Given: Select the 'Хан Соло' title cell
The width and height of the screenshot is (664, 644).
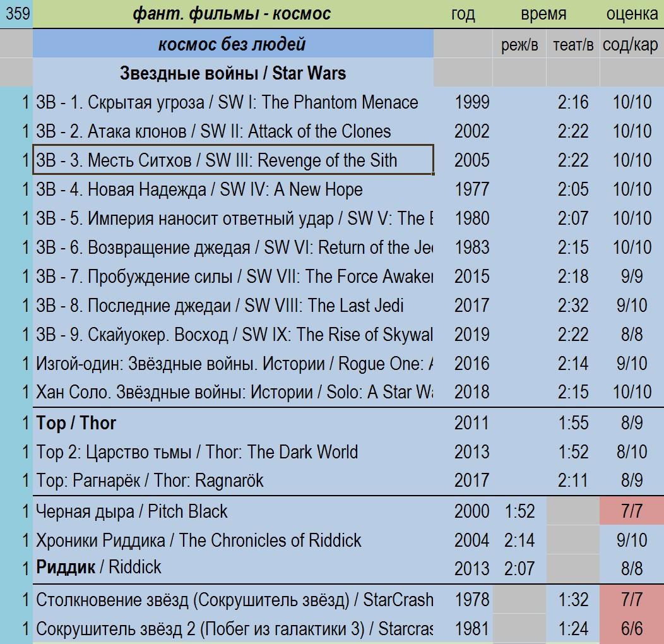Looking at the screenshot, I should 233,392.
